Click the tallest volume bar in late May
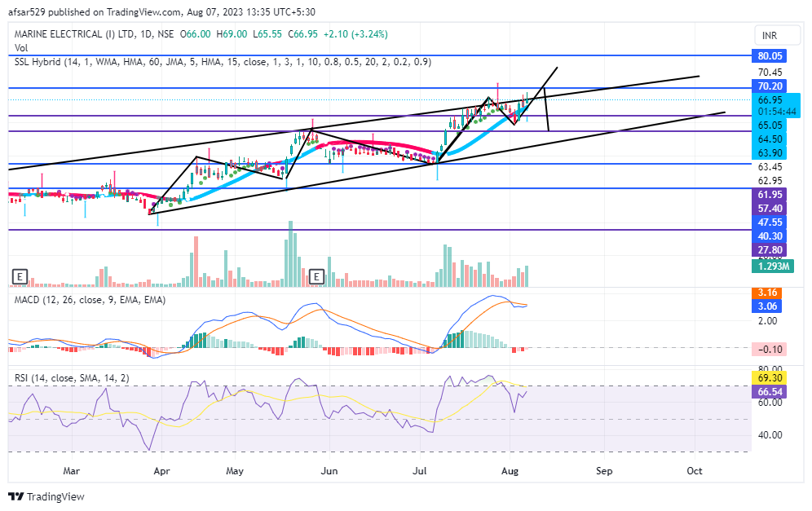The width and height of the screenshot is (812, 511). click(290, 253)
